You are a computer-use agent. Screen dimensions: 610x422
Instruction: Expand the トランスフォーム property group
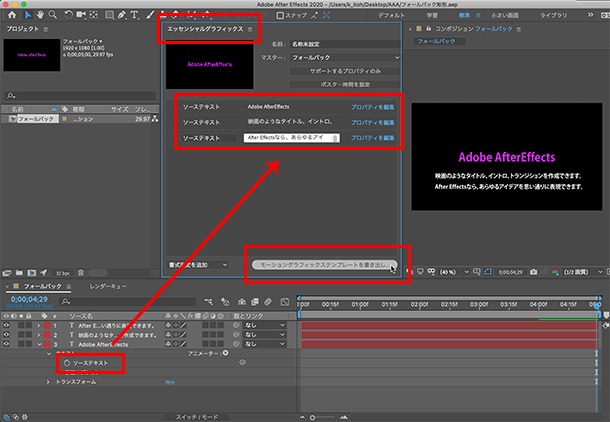point(48,382)
